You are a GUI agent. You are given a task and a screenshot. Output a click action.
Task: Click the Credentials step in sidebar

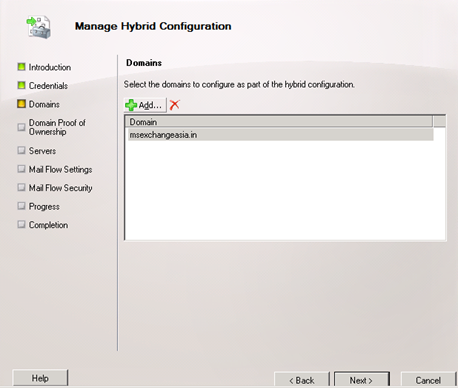tap(48, 86)
